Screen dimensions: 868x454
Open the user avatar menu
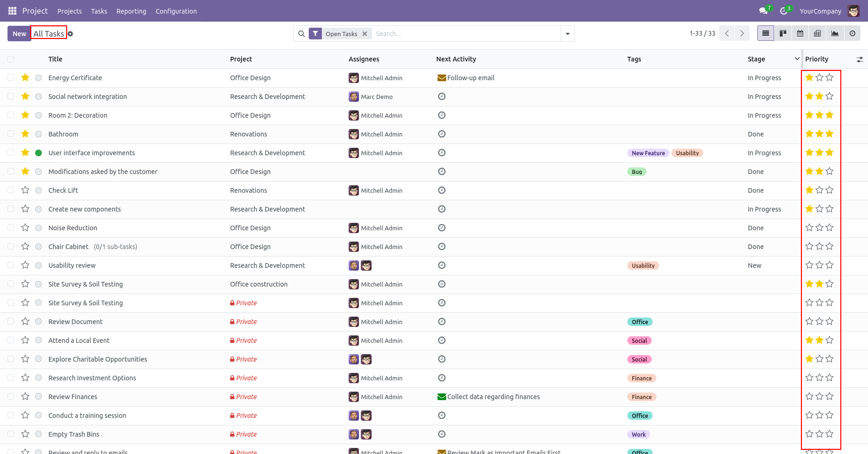click(853, 11)
